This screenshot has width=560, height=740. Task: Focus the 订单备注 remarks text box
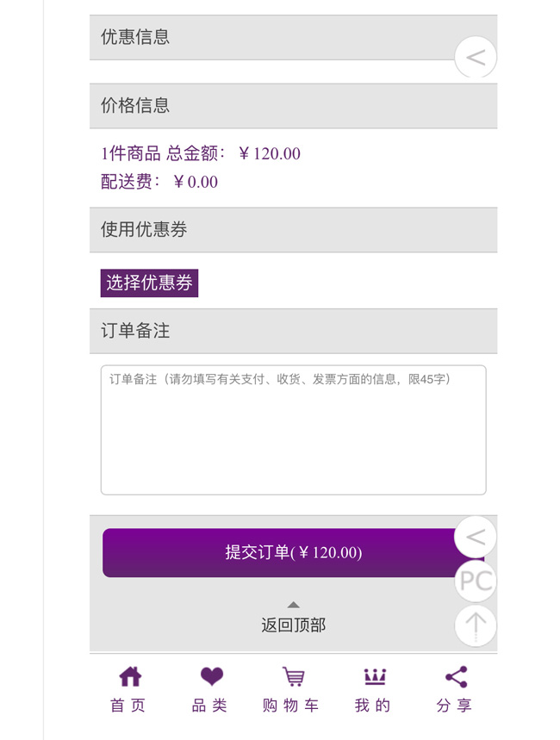click(x=293, y=430)
